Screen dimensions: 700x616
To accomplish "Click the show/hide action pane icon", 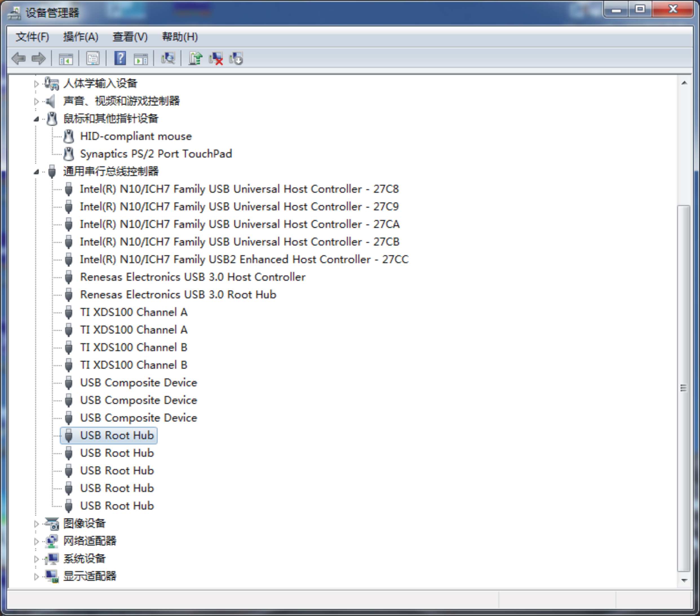I will tap(141, 59).
